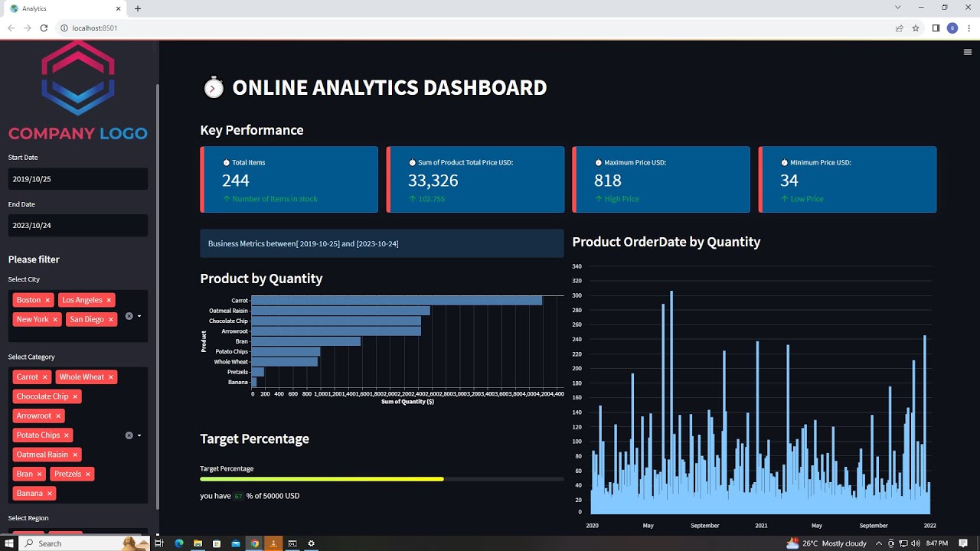Remove the Oatmeal Raisin category tag
The height and width of the screenshot is (551, 980).
pyautogui.click(x=75, y=455)
